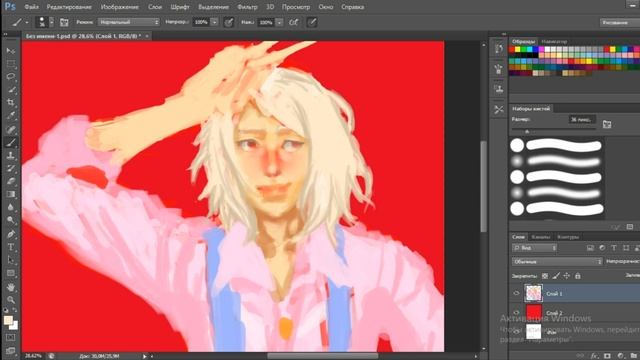Screen dimensions: 640x360
Task: Select the Path Selection tool
Action: [11, 260]
